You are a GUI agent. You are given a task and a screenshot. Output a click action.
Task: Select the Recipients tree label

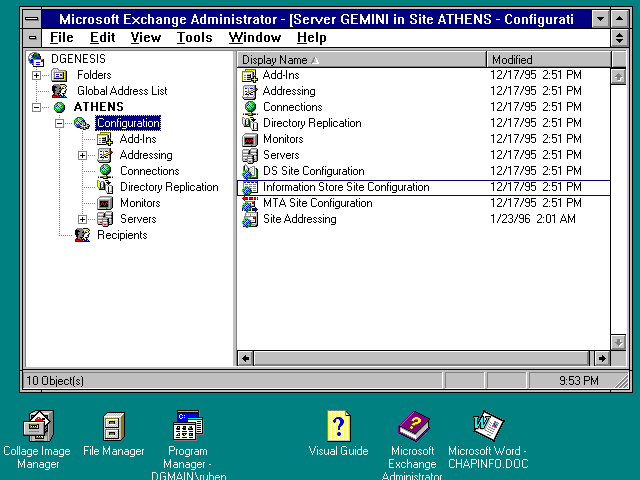(x=122, y=235)
